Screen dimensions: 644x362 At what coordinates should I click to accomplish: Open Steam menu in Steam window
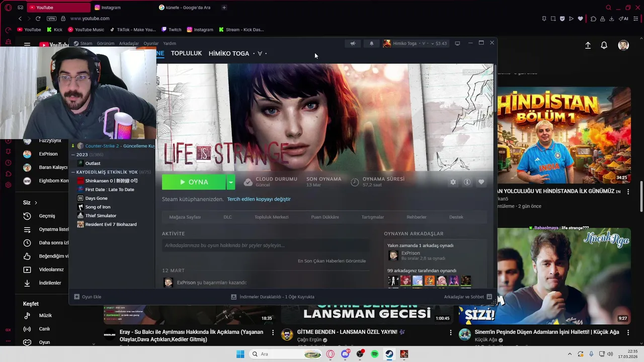(x=86, y=43)
